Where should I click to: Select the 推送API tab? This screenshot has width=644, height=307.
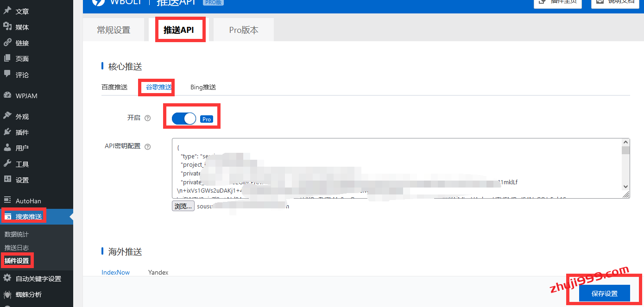pos(179,30)
